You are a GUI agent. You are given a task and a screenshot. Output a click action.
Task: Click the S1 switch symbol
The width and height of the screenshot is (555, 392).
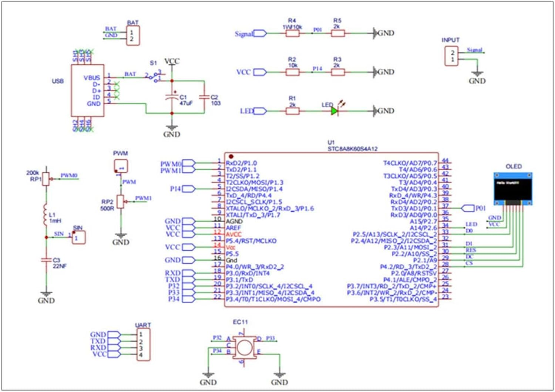coord(154,76)
